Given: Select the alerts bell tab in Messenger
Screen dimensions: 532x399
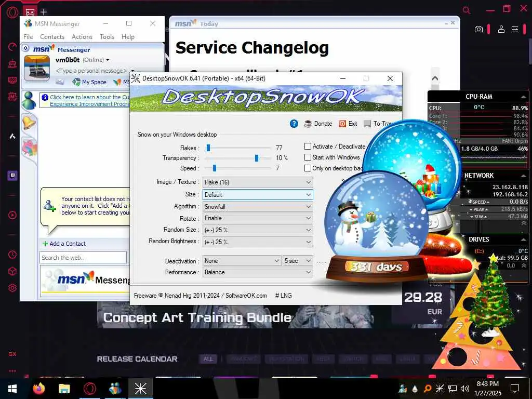Looking at the screenshot, I should [29, 122].
